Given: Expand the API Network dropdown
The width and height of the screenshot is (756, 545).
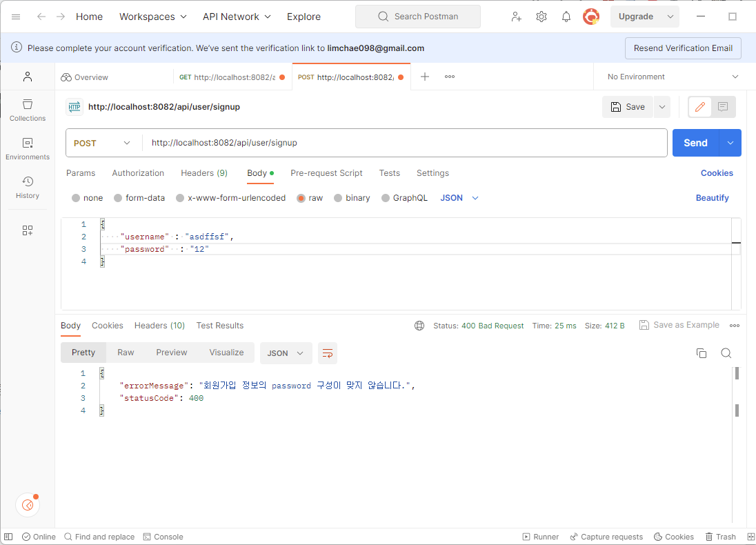Looking at the screenshot, I should tap(237, 17).
